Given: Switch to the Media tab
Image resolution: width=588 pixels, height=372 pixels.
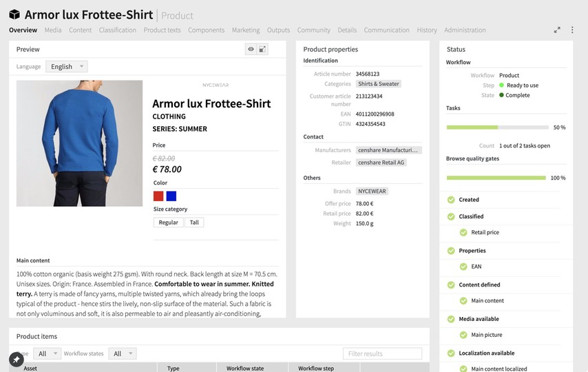Looking at the screenshot, I should 53,30.
